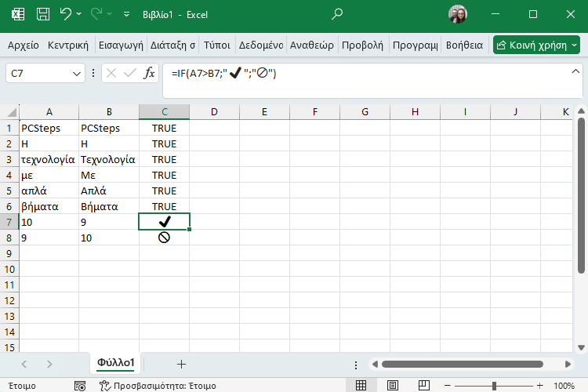The height and width of the screenshot is (392, 588).
Task: Customize the Quick Access Toolbar
Action: [126, 15]
